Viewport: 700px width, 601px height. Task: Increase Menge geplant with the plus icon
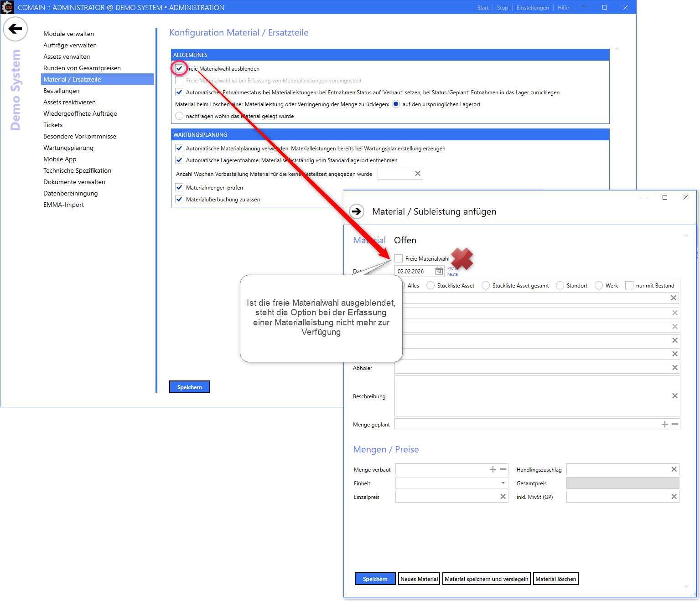coord(664,424)
